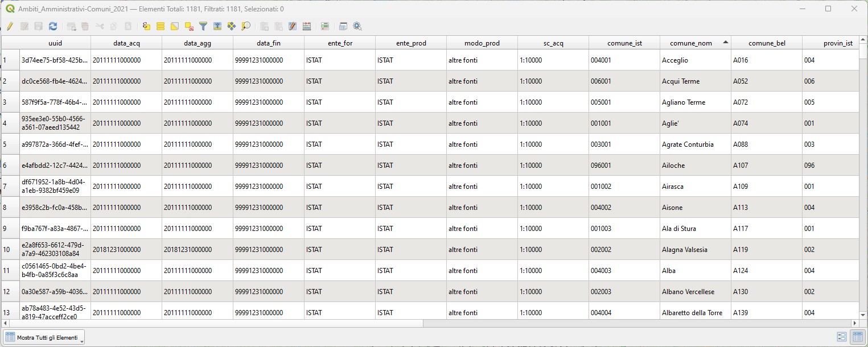The height and width of the screenshot is (347, 868).
Task: Select features using an expression
Action: [146, 26]
